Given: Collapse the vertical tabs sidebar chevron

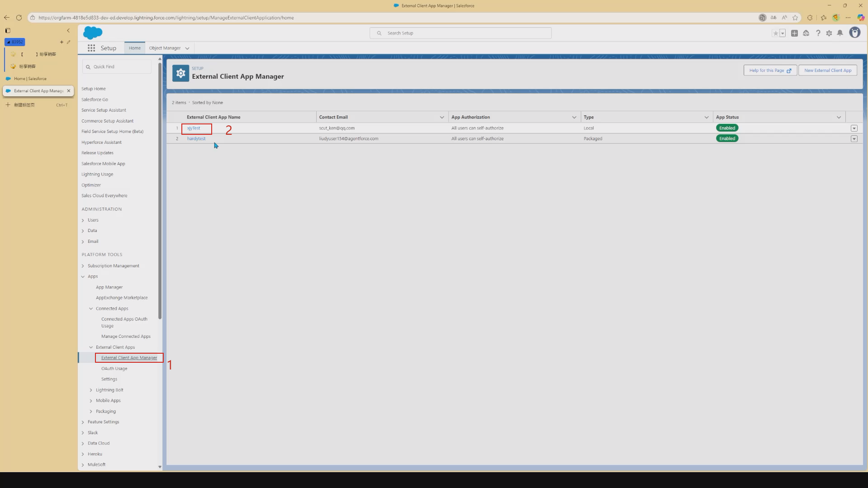Looking at the screenshot, I should click(68, 31).
